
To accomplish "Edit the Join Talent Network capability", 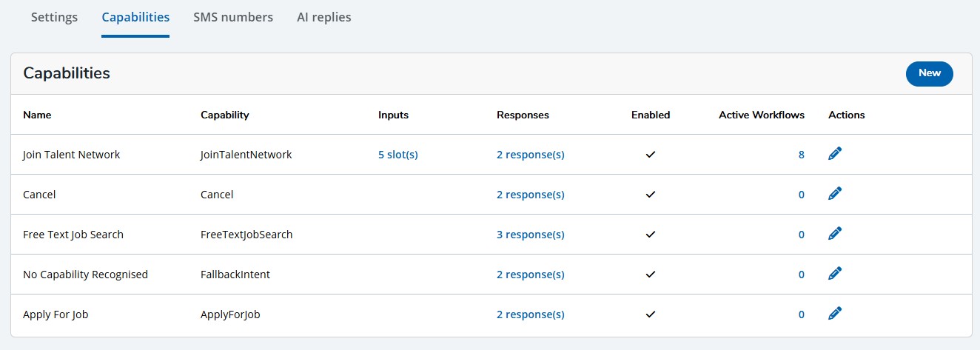I will point(835,154).
